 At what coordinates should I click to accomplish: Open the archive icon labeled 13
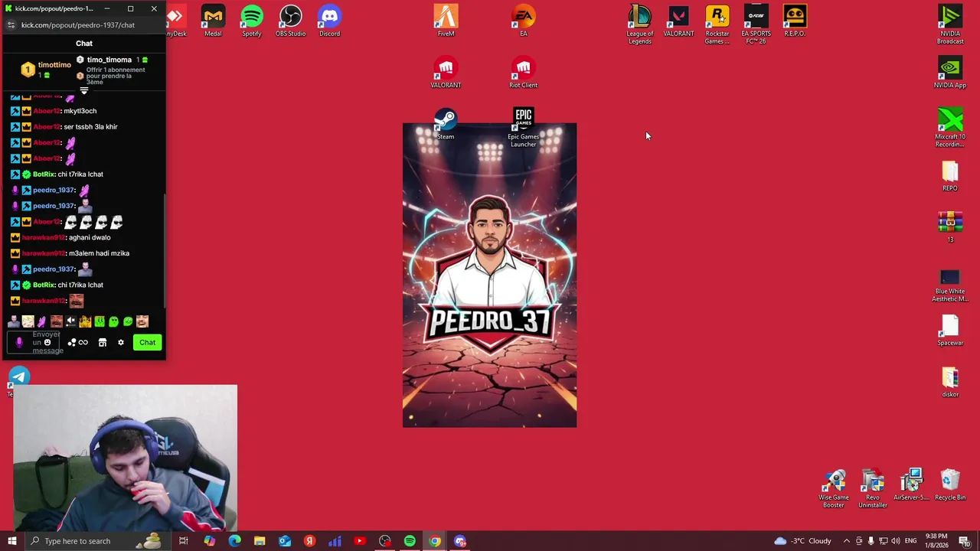(950, 227)
